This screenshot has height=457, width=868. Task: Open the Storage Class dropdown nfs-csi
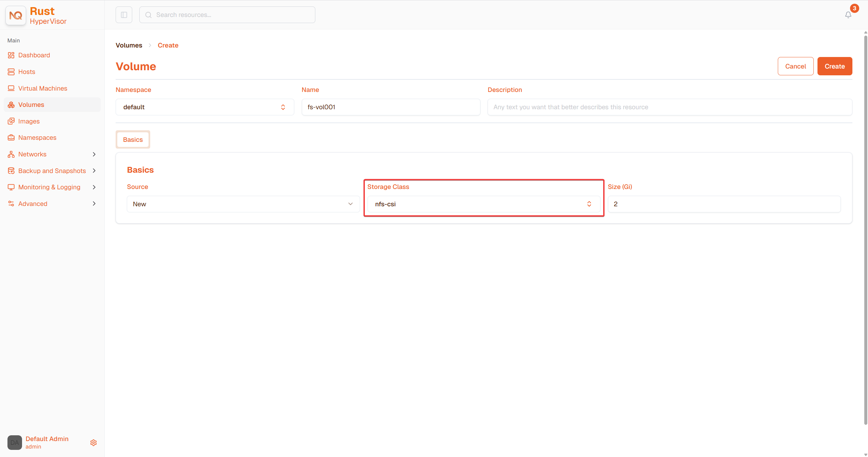(484, 204)
